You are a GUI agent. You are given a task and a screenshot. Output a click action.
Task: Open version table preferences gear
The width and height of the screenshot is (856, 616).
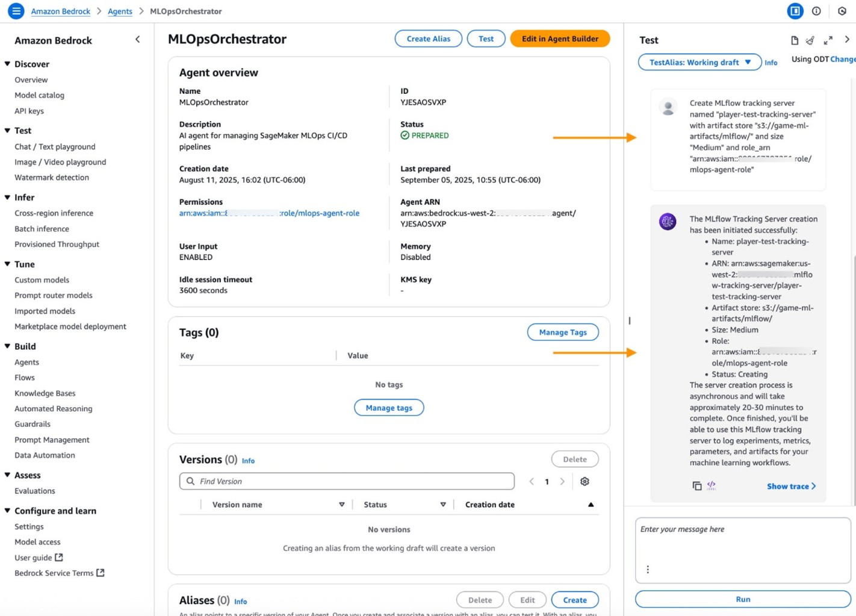click(x=584, y=481)
